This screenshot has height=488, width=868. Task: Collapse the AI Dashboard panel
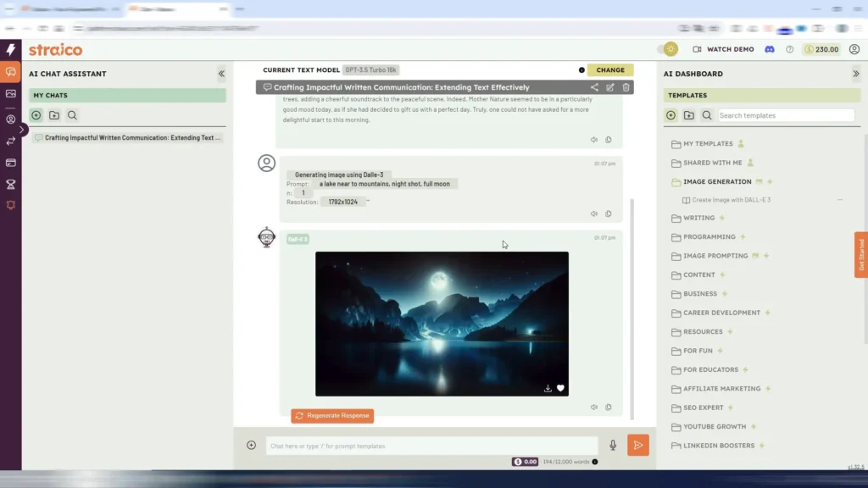855,74
